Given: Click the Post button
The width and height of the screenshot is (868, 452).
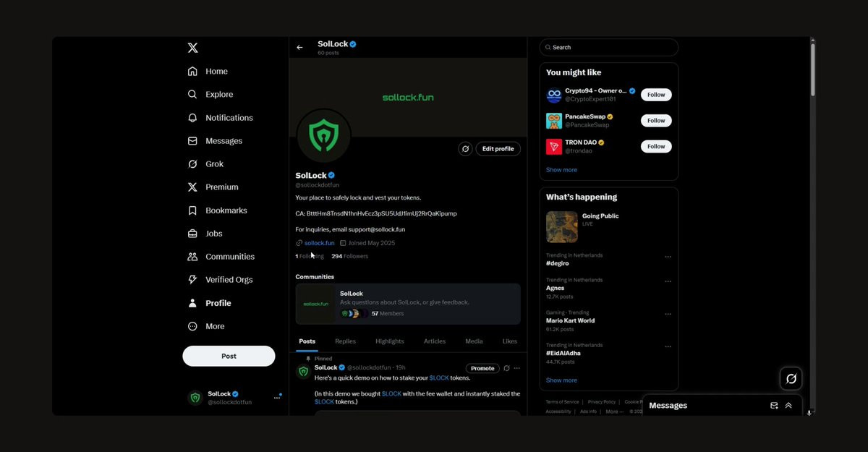Looking at the screenshot, I should tap(229, 356).
